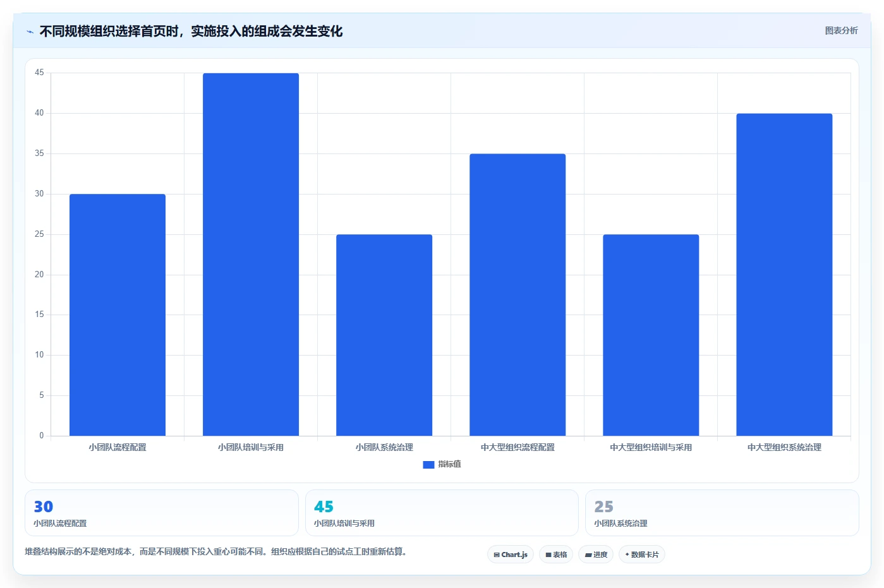Click the 中大型组织流程配置 bar
Screen dimensions: 884x588
click(x=518, y=294)
